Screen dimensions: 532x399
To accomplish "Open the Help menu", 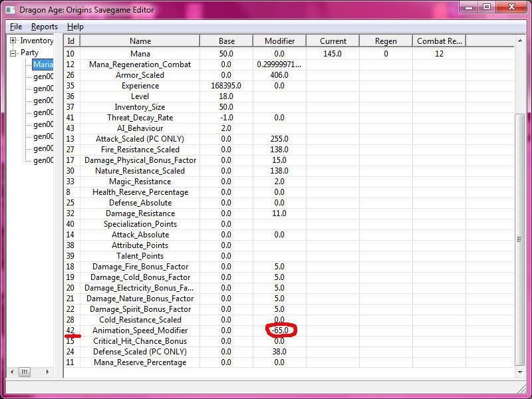I will tap(75, 27).
